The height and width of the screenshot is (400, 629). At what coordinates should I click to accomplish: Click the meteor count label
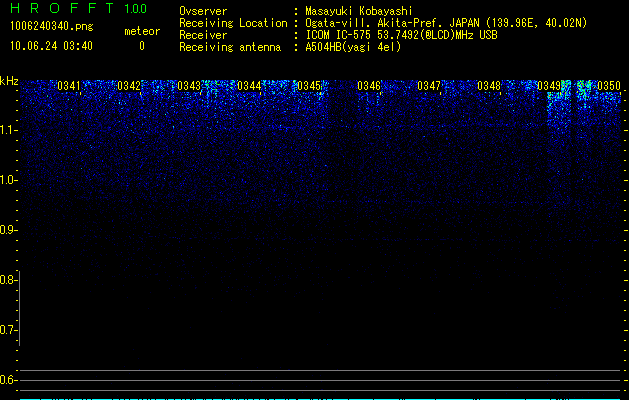pos(142,31)
